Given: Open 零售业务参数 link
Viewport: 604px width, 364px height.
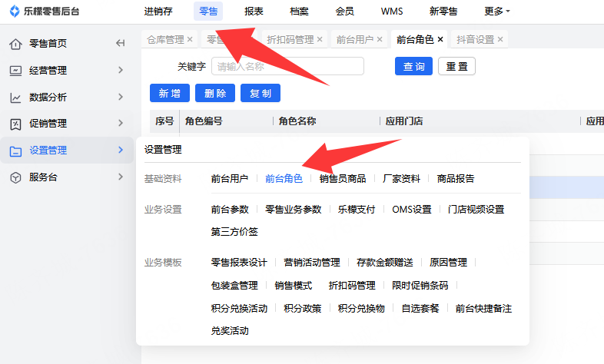Looking at the screenshot, I should [293, 210].
